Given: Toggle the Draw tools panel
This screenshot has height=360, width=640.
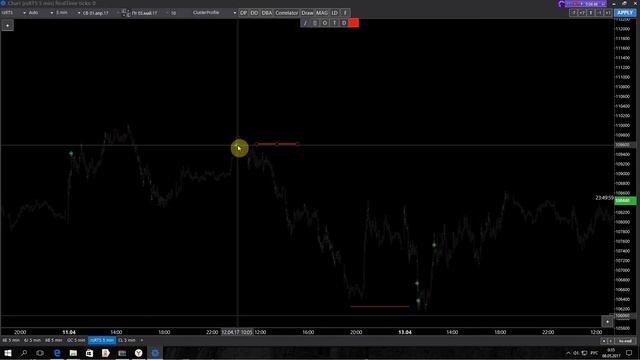Looking at the screenshot, I should point(307,13).
